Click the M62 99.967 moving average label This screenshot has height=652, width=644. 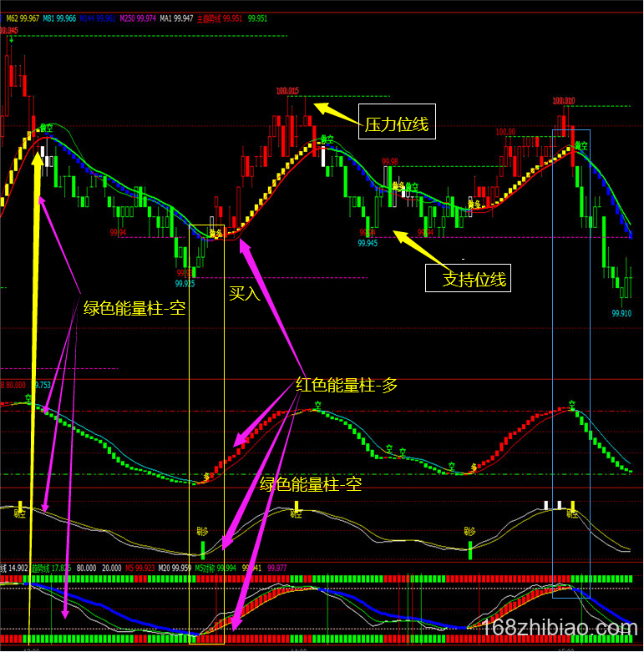(23, 18)
